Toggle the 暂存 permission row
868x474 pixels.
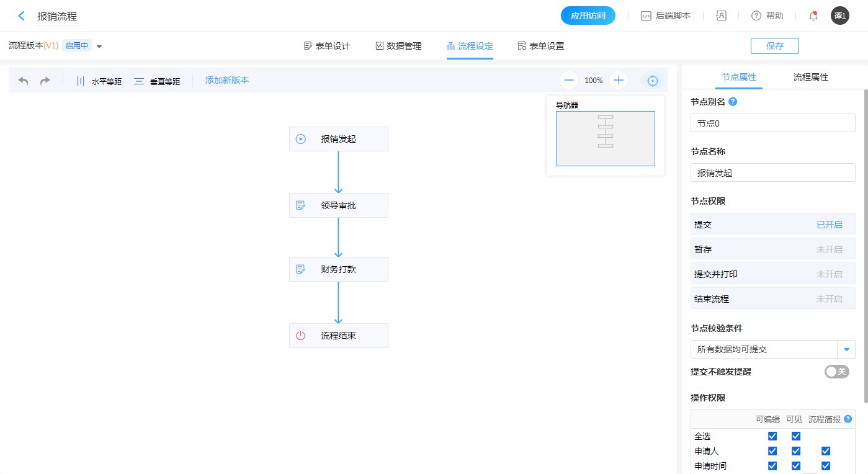772,249
